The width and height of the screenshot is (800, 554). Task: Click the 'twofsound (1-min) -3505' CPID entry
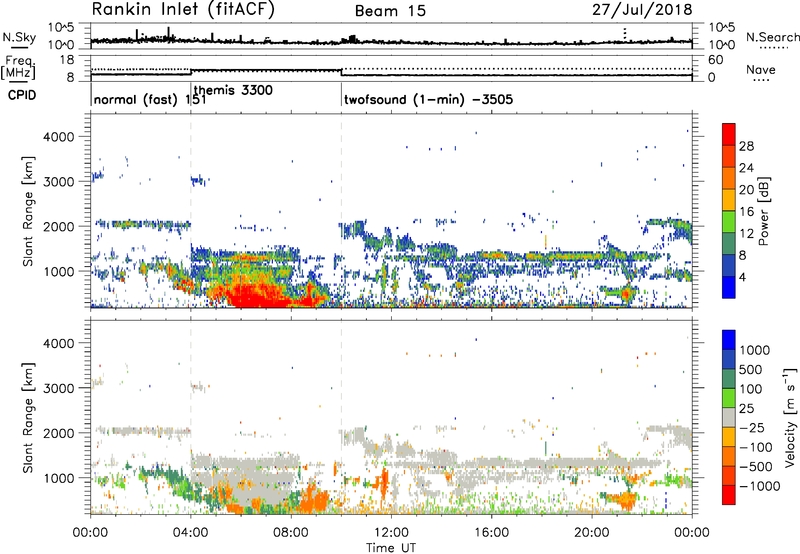tap(429, 99)
